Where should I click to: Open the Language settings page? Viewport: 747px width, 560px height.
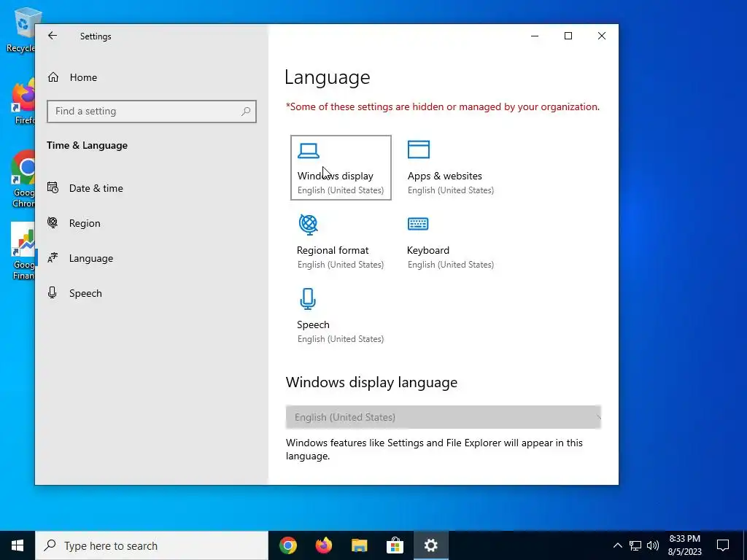[x=91, y=258]
